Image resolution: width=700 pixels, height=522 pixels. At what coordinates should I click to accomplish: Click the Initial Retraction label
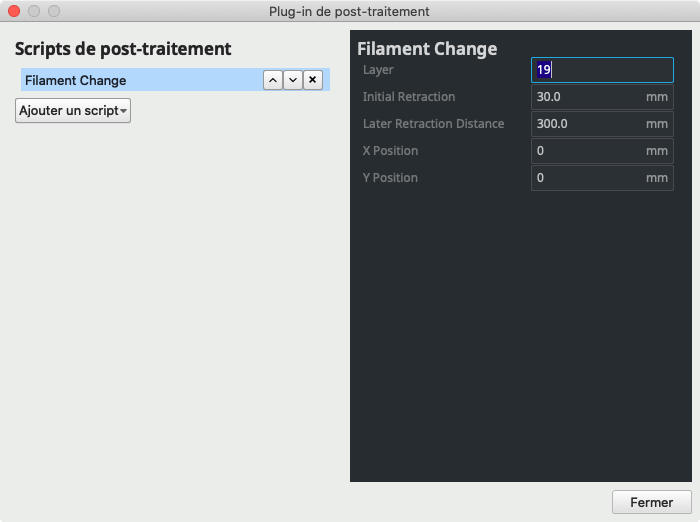click(408, 97)
